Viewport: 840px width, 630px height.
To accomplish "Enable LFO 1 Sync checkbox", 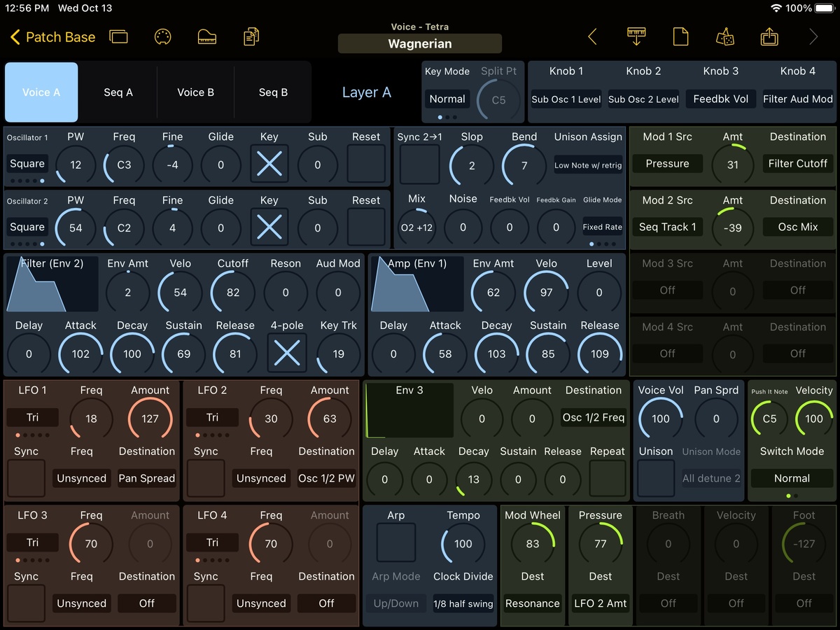I will (26, 479).
